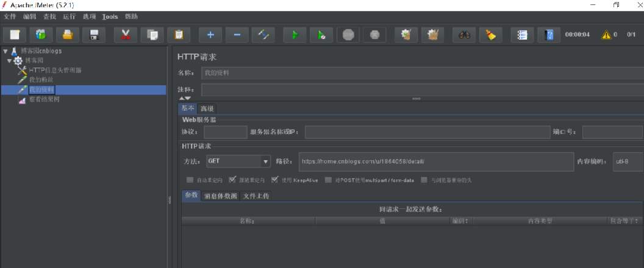This screenshot has height=268, width=644.
Task: Open the 选项 menu
Action: pos(89,17)
